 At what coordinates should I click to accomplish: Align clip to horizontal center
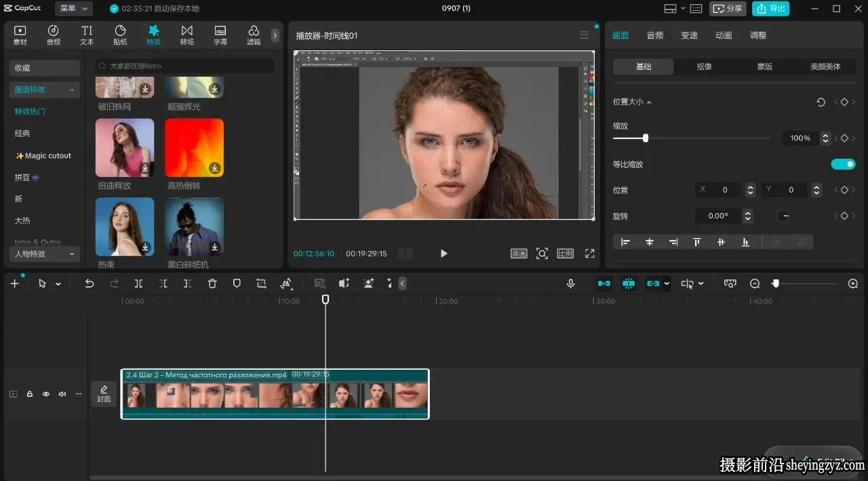(x=649, y=242)
